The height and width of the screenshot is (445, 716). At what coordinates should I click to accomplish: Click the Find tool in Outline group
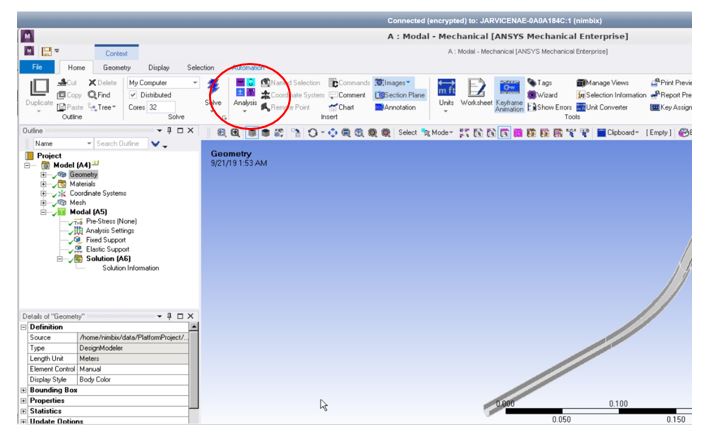99,95
